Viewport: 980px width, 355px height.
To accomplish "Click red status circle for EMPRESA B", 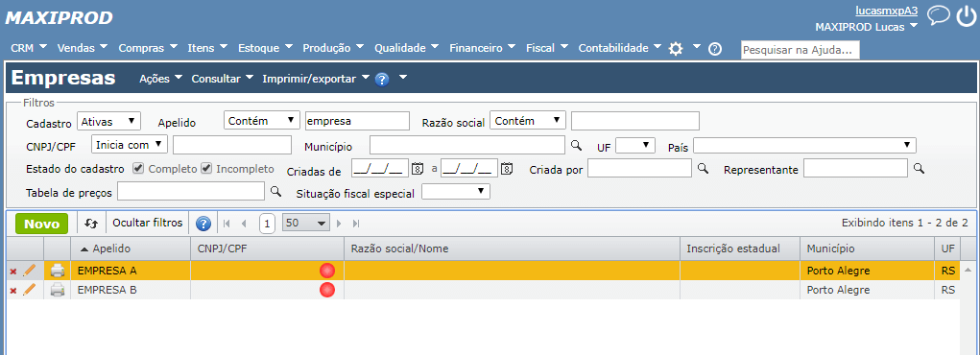I will pos(327,290).
